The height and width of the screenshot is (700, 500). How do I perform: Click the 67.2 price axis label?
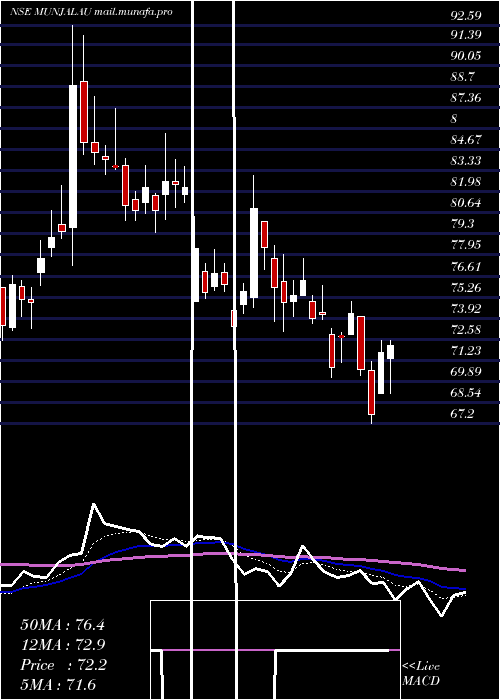tap(463, 414)
